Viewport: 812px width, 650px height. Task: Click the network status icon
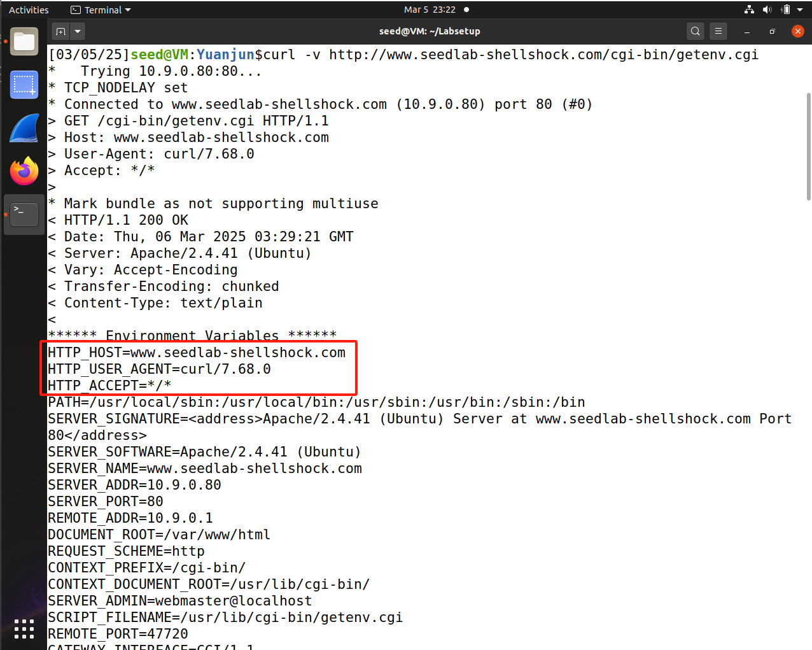tap(749, 10)
